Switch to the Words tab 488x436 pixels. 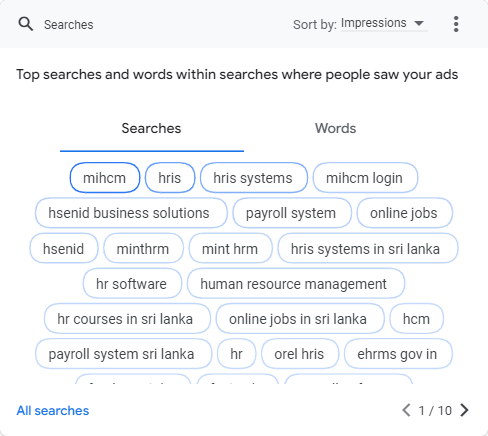pyautogui.click(x=336, y=128)
